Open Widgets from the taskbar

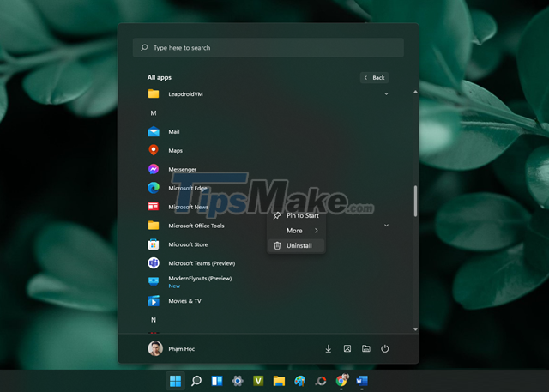click(x=217, y=381)
